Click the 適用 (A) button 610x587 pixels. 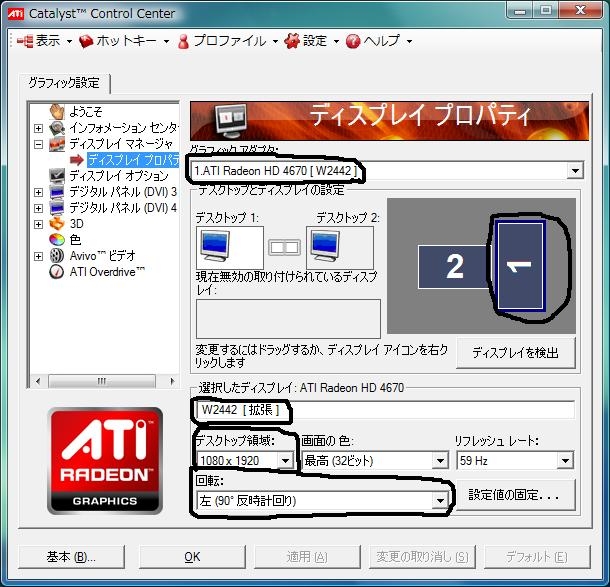pyautogui.click(x=307, y=557)
